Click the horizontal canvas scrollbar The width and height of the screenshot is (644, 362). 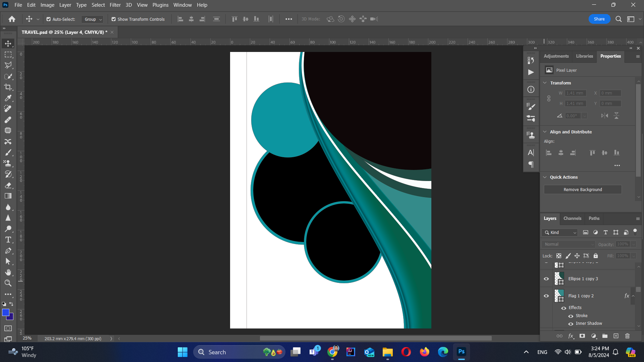point(376,339)
